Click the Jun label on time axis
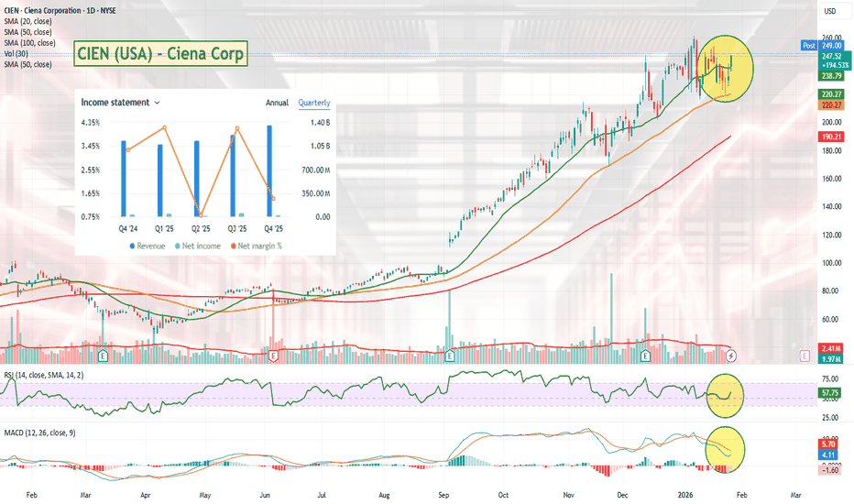The image size is (854, 504). (x=265, y=495)
